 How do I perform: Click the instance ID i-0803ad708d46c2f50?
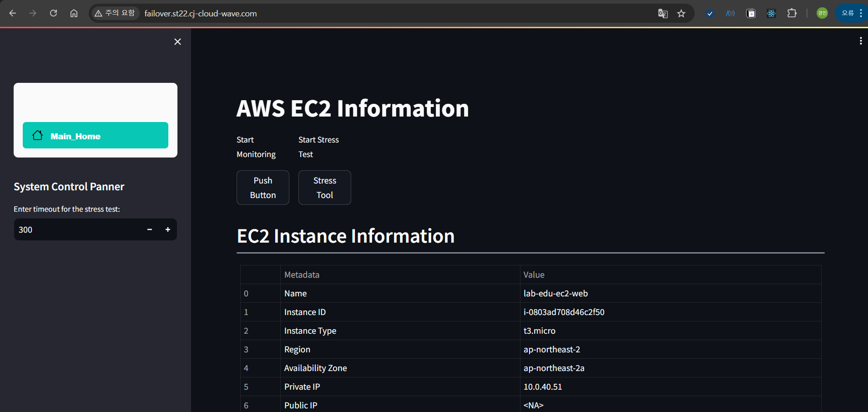click(x=671, y=312)
